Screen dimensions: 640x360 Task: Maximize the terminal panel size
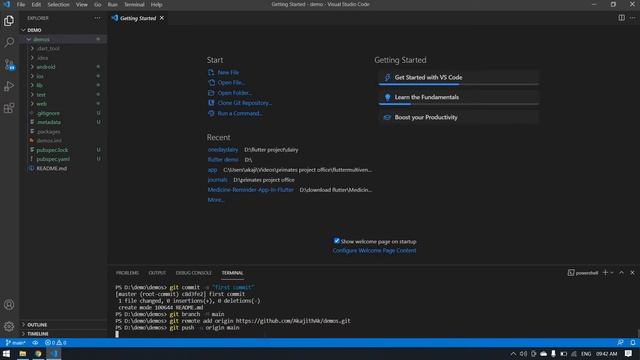pyautogui.click(x=622, y=273)
